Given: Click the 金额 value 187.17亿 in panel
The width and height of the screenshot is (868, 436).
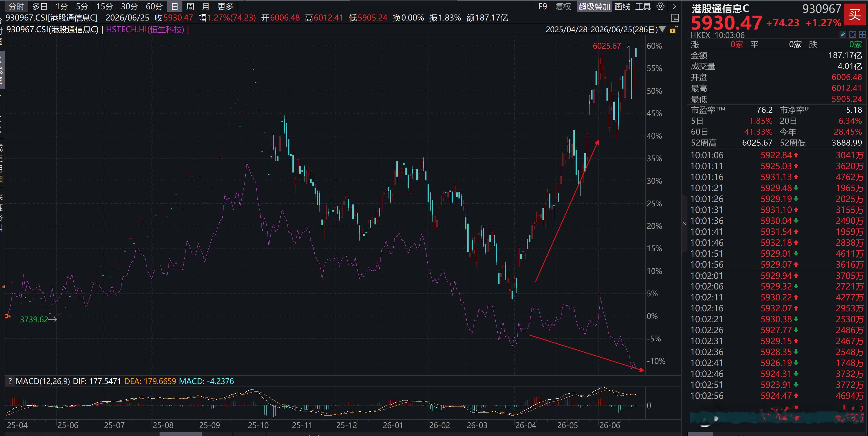Looking at the screenshot, I should pyautogui.click(x=845, y=55).
